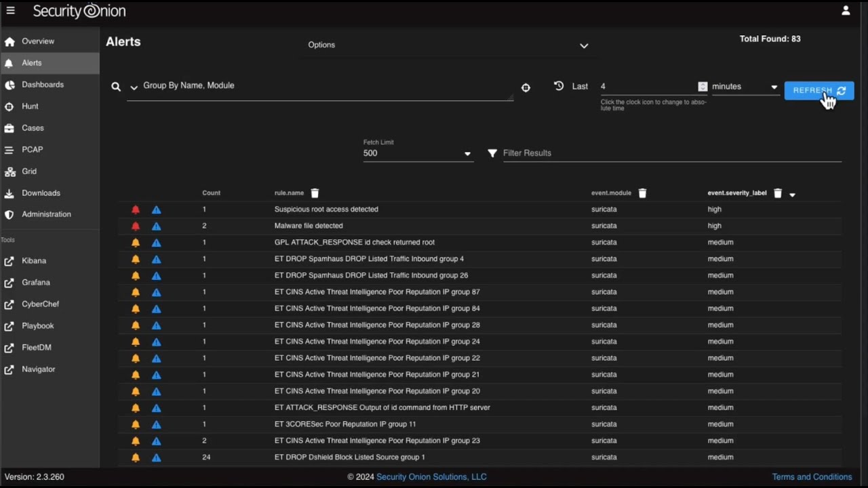This screenshot has width=868, height=488.
Task: Acknowledge Suspicious root access alert bell
Action: (136, 209)
